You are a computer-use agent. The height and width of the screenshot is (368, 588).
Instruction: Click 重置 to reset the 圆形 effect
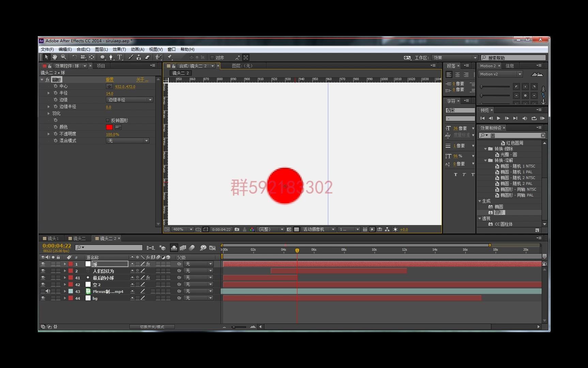pos(110,79)
